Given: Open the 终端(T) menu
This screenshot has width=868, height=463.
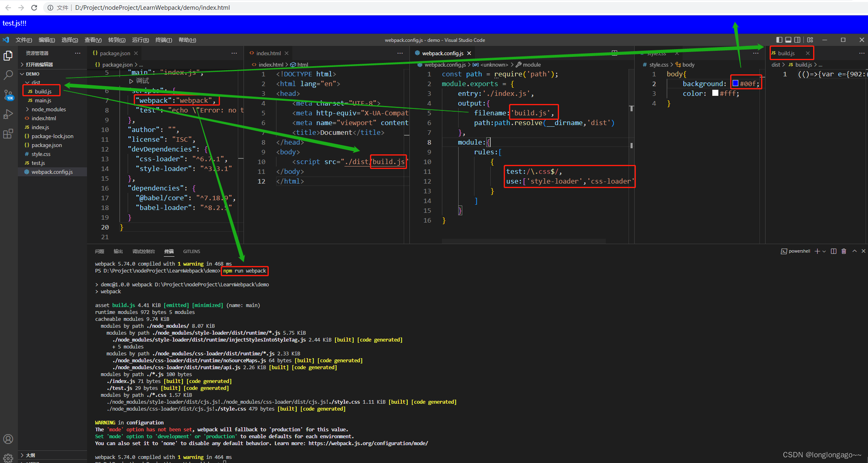Looking at the screenshot, I should tap(163, 40).
